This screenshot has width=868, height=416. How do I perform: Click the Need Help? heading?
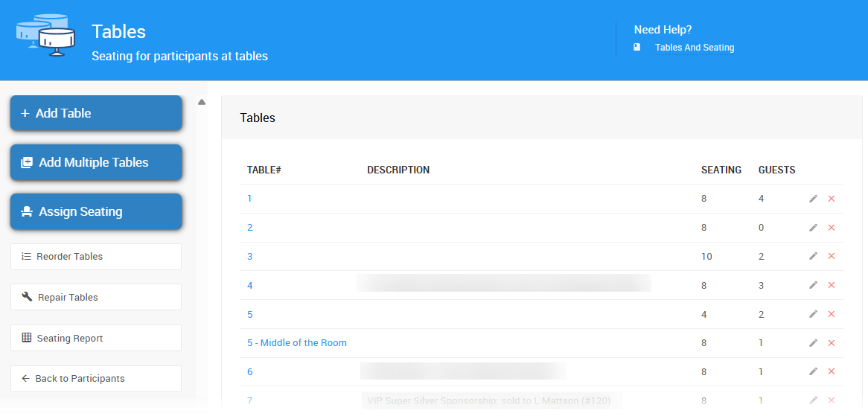point(663,30)
